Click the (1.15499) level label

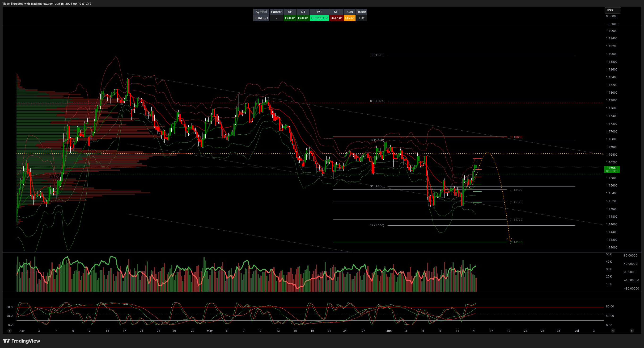point(517,190)
